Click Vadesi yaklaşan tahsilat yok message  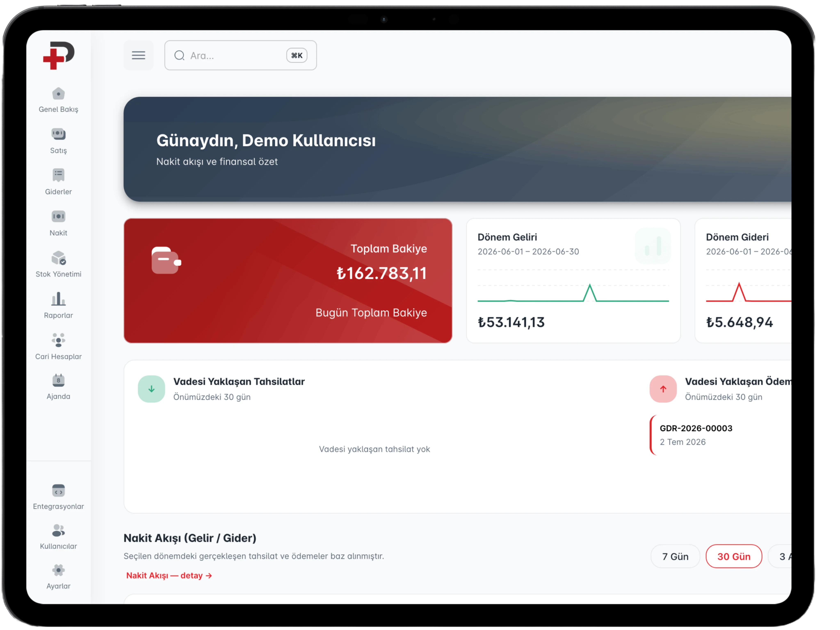pyautogui.click(x=374, y=449)
